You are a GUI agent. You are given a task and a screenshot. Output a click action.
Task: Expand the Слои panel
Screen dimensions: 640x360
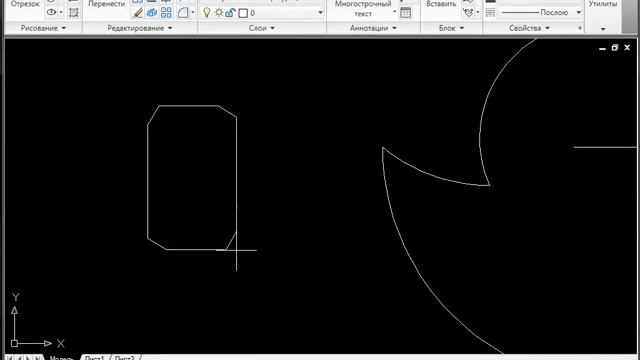[x=262, y=28]
